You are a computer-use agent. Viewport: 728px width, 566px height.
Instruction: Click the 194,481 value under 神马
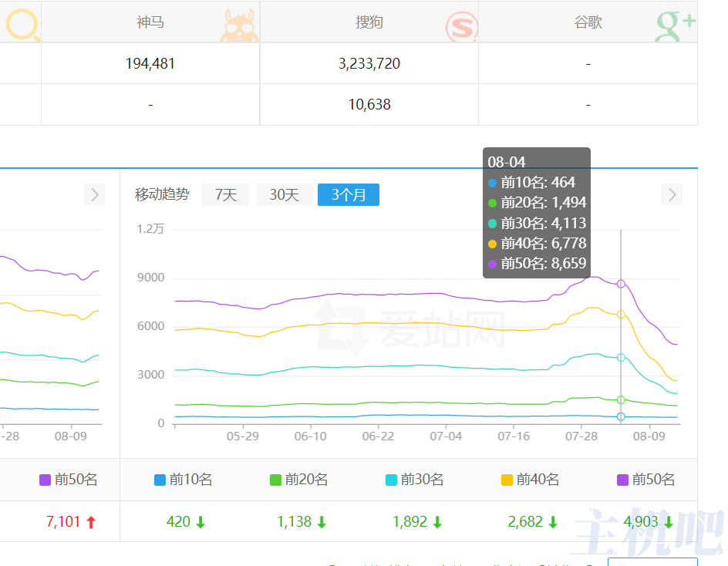pos(150,63)
